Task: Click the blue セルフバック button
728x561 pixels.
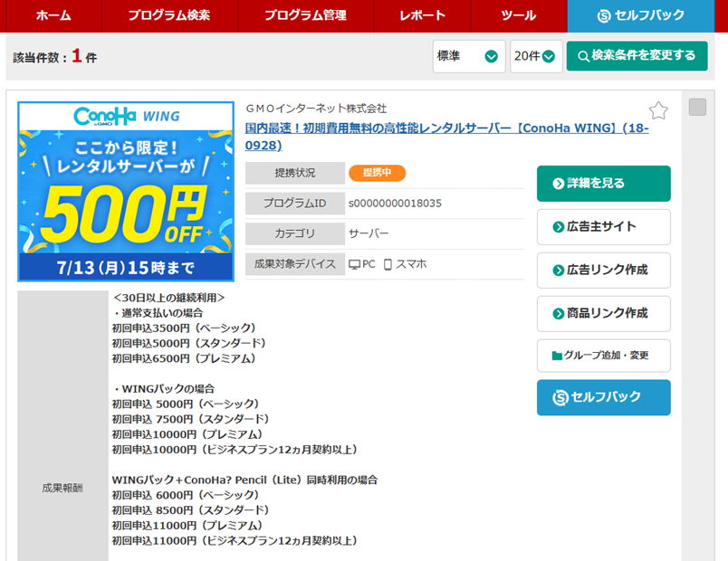Action: (x=604, y=397)
